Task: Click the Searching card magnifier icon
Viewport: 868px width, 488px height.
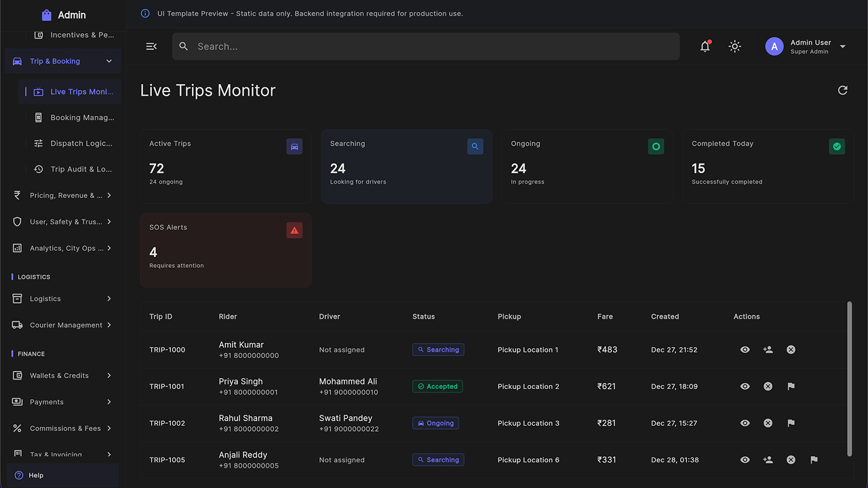Action: [x=475, y=146]
